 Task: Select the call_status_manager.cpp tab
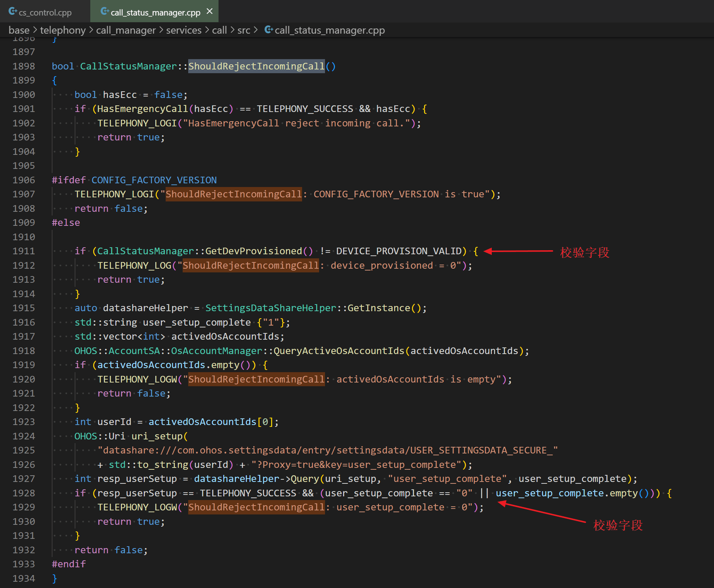coord(155,12)
